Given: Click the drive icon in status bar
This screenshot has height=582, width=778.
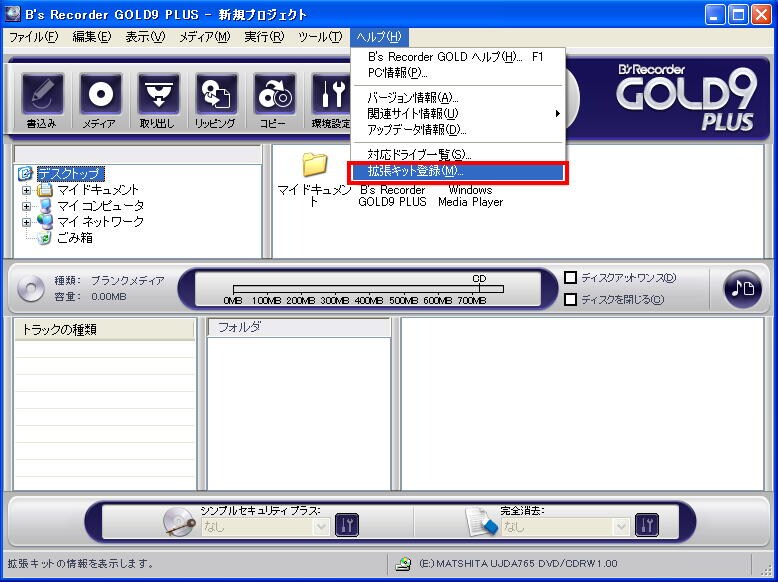Looking at the screenshot, I should pos(403,564).
